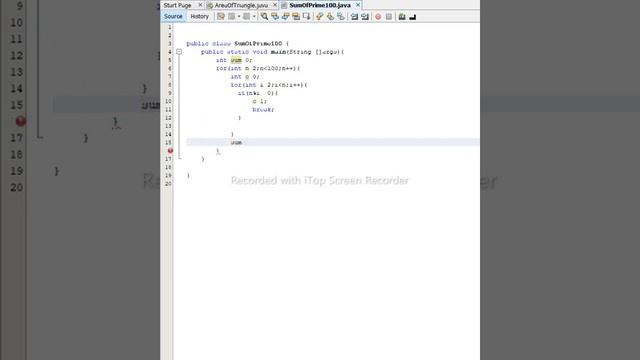The width and height of the screenshot is (640, 360).
Task: Click the outer for loop on line 6
Action: 258,68
